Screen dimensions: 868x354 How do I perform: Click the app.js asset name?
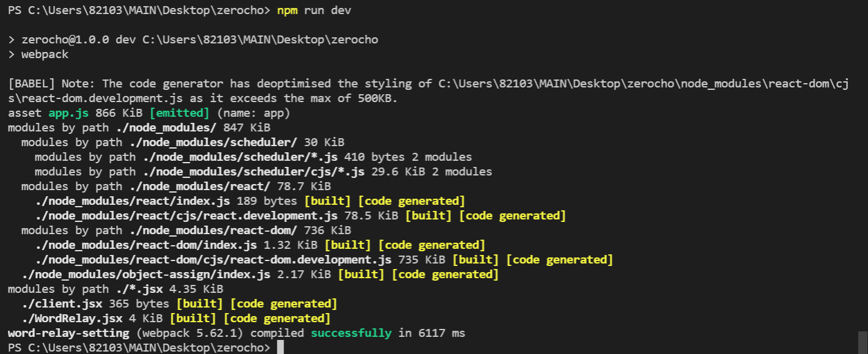68,113
